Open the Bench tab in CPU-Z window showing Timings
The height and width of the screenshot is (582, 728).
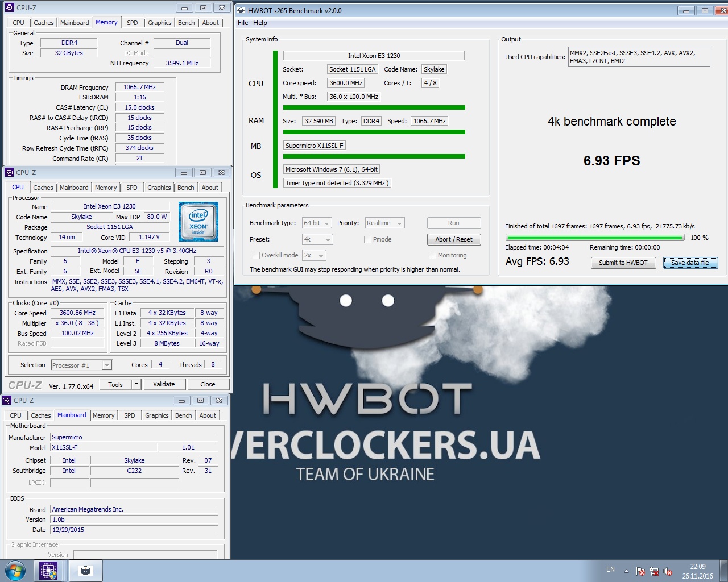187,23
